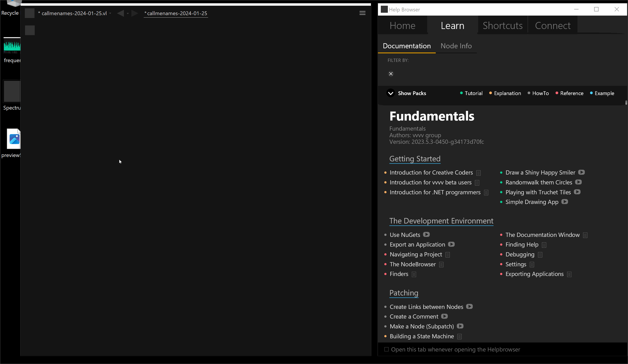Click the gray square icon left of the document name
The height and width of the screenshot is (364, 628).
30,13
